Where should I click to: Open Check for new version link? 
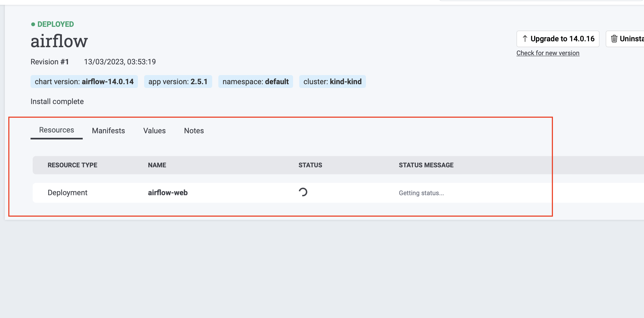(548, 53)
